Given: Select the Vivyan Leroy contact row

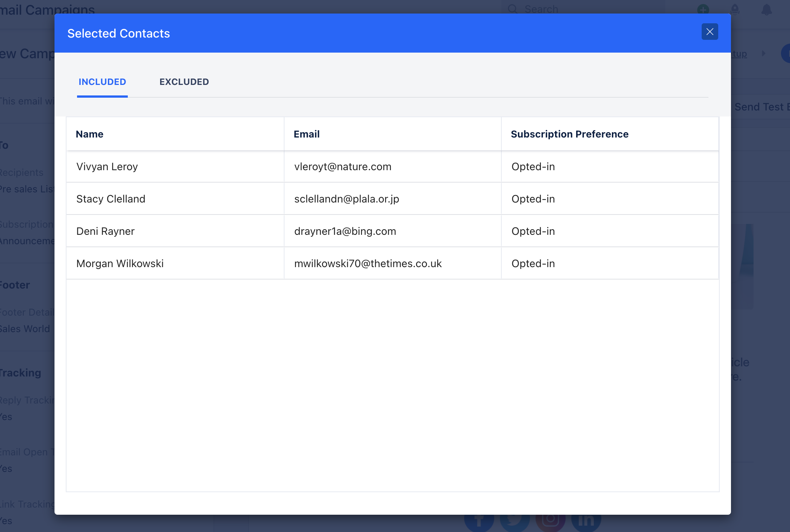Looking at the screenshot, I should [x=107, y=167].
